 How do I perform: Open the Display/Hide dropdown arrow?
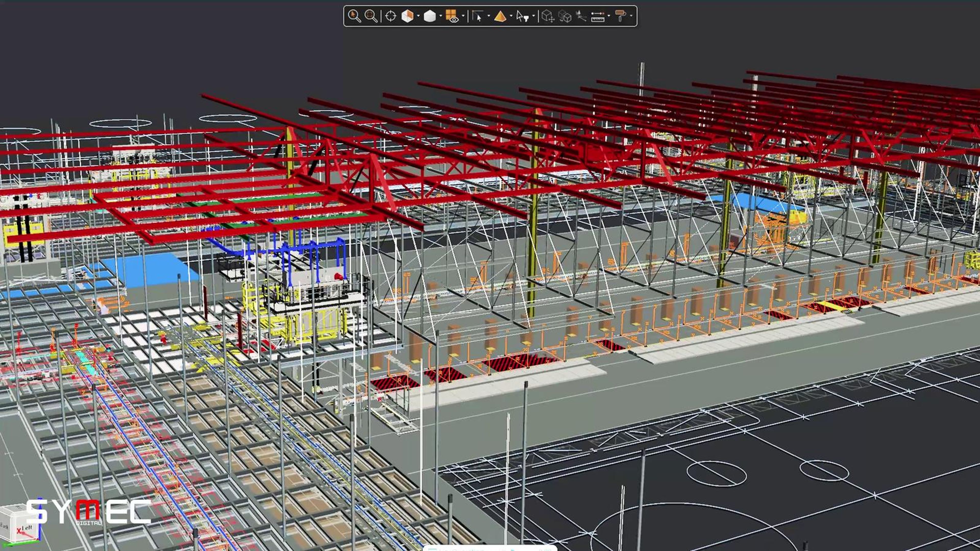tap(463, 16)
